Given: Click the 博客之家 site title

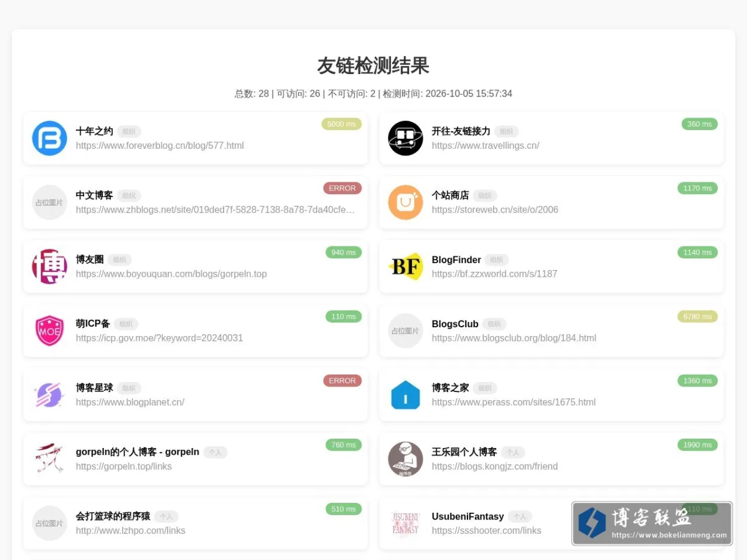Looking at the screenshot, I should (451, 388).
